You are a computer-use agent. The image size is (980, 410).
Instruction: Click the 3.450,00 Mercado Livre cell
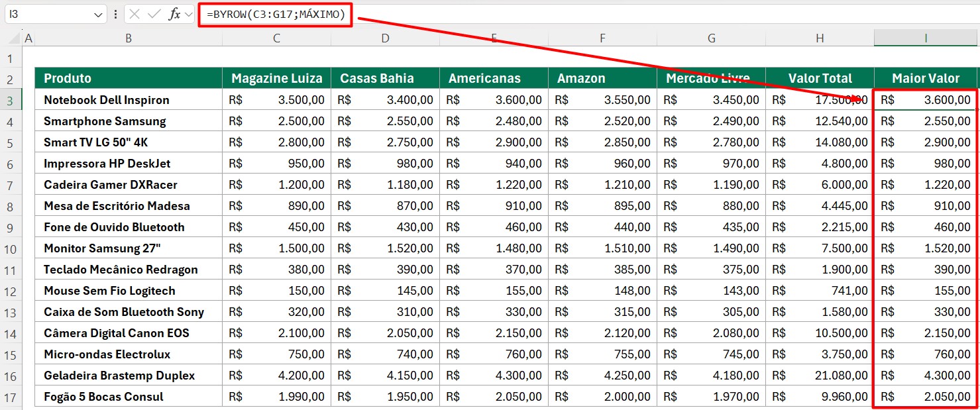point(711,100)
